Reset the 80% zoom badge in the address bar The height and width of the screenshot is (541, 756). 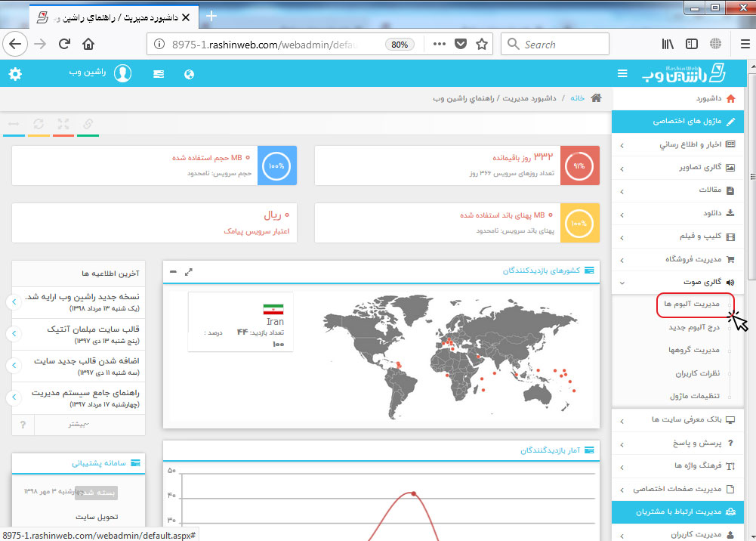click(400, 45)
